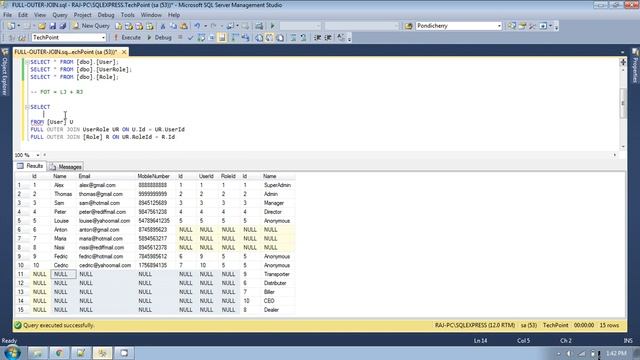Click the Undo arrow icon
Screen dimensions: 640x360
pos(197,26)
